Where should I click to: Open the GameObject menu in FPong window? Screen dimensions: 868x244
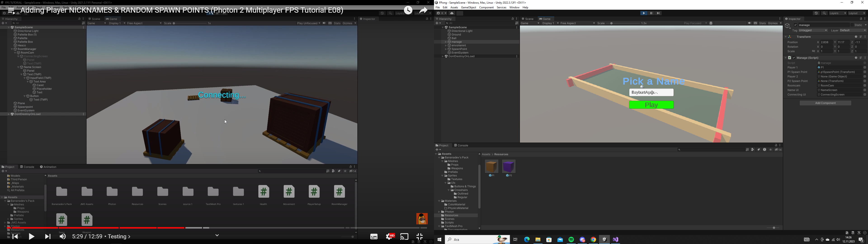tap(468, 7)
